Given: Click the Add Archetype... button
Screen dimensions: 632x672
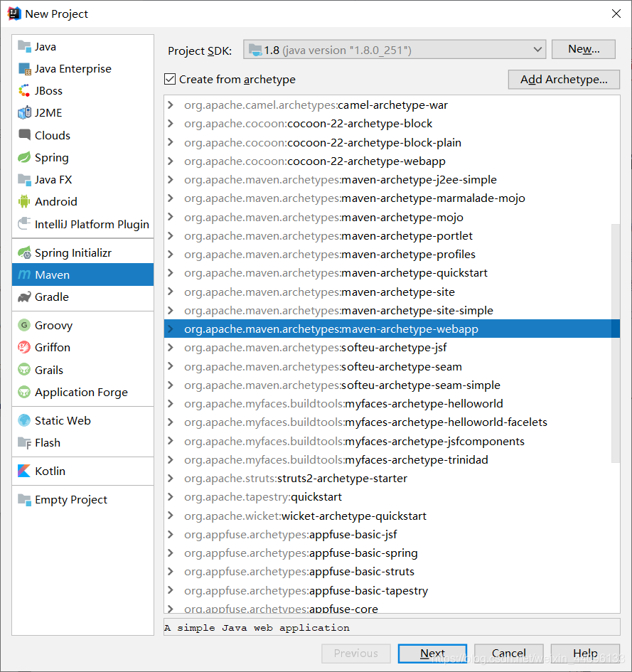Looking at the screenshot, I should point(564,79).
